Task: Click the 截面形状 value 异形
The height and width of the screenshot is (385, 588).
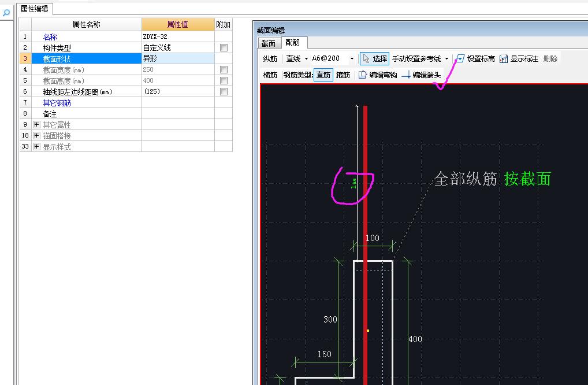Action: point(178,58)
